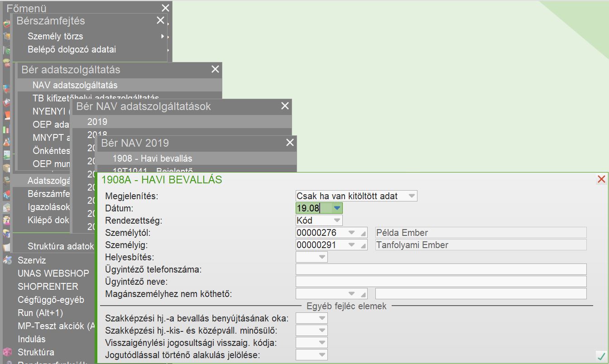Choose TB kifizetőhelyi adatszolgáltatás menu entry
The width and height of the screenshot is (609, 364).
96,98
